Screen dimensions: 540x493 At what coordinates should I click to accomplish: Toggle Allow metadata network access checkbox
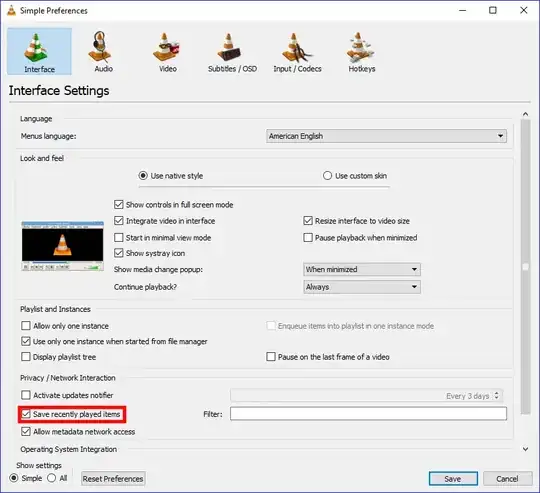[26, 431]
